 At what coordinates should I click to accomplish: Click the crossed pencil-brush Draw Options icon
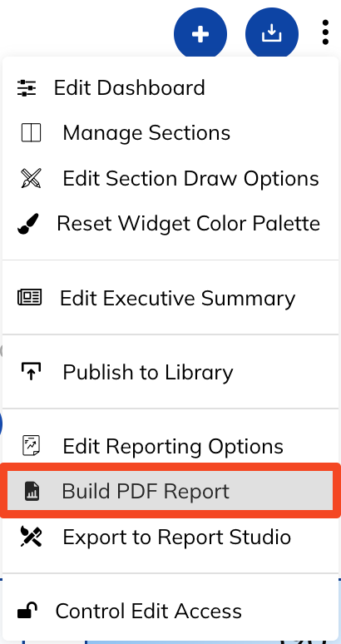[31, 178]
